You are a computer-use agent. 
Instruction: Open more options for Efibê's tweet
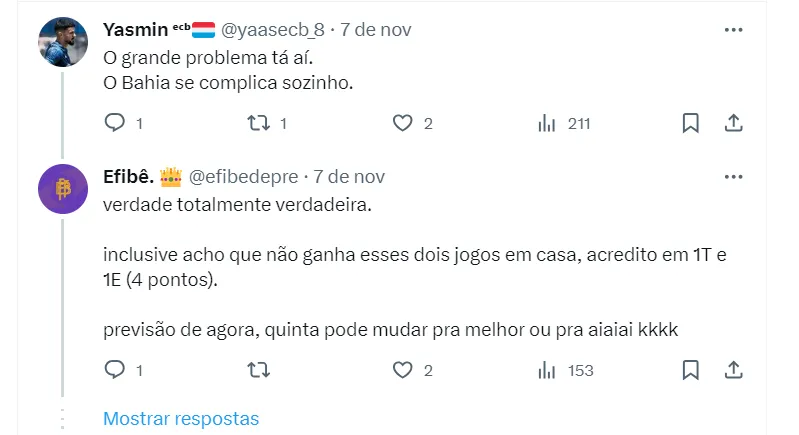pos(733,177)
